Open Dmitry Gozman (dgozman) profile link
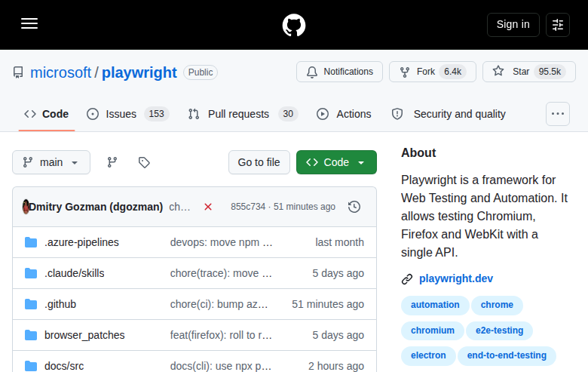The height and width of the screenshot is (372, 588). tap(96, 207)
